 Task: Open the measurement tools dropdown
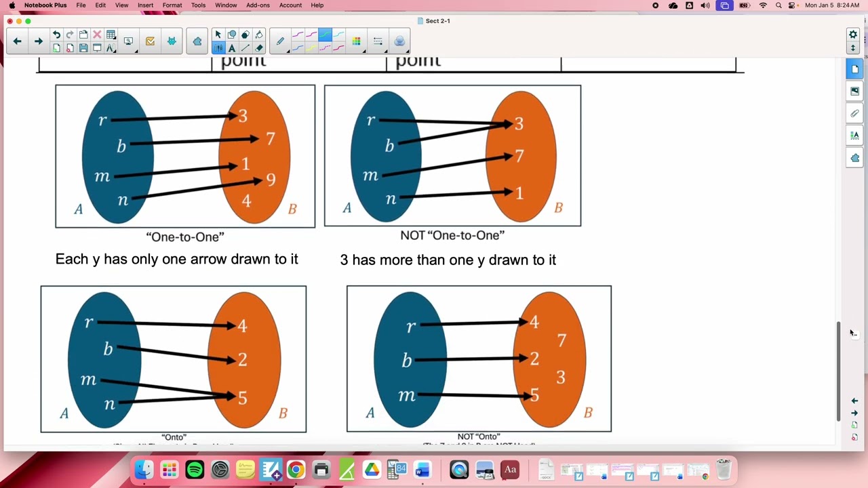point(111,48)
